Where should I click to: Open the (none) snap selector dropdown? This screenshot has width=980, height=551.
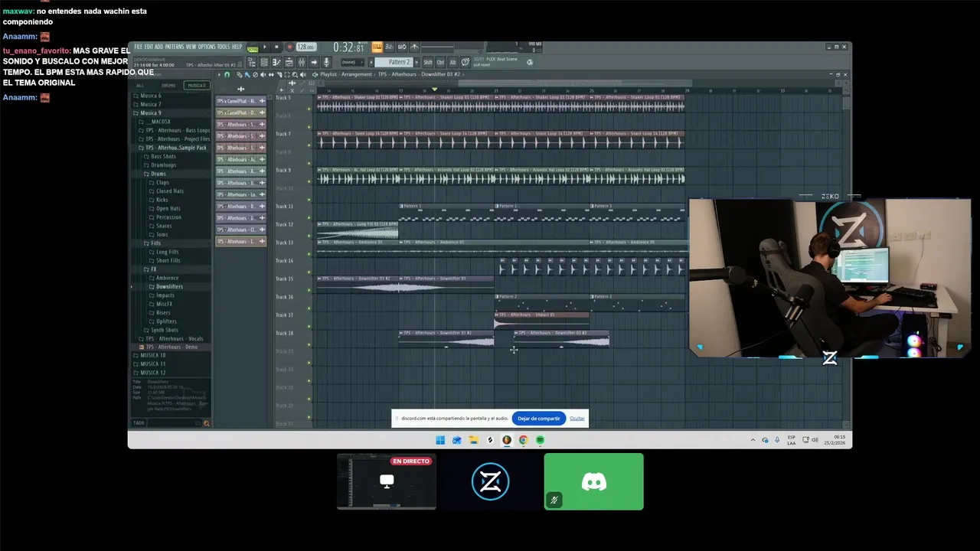(x=353, y=62)
